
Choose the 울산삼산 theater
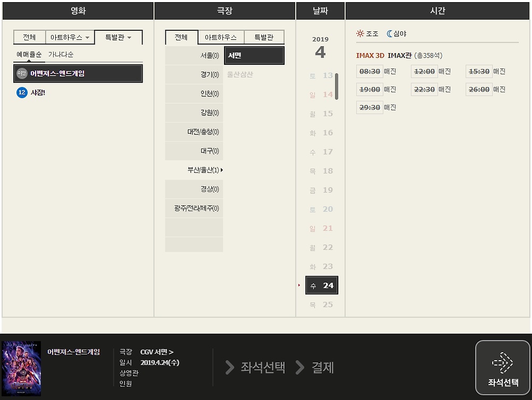[x=240, y=74]
